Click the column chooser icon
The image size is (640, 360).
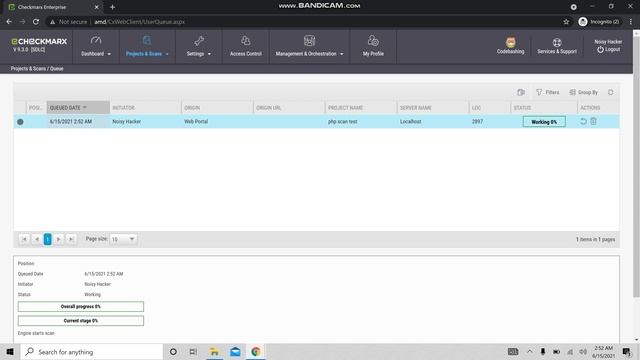pyautogui.click(x=521, y=92)
